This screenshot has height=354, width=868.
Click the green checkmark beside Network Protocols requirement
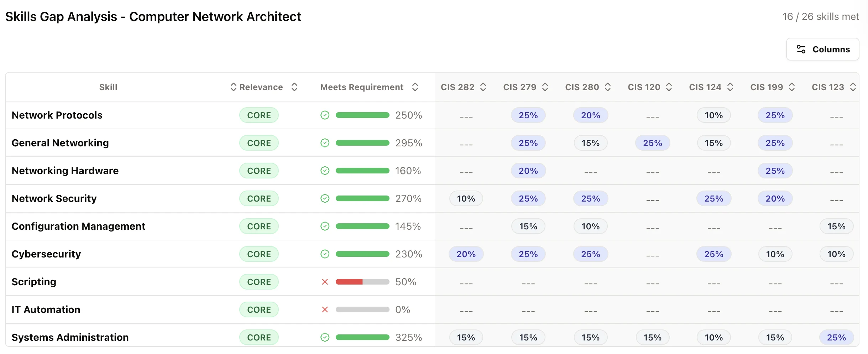[325, 115]
